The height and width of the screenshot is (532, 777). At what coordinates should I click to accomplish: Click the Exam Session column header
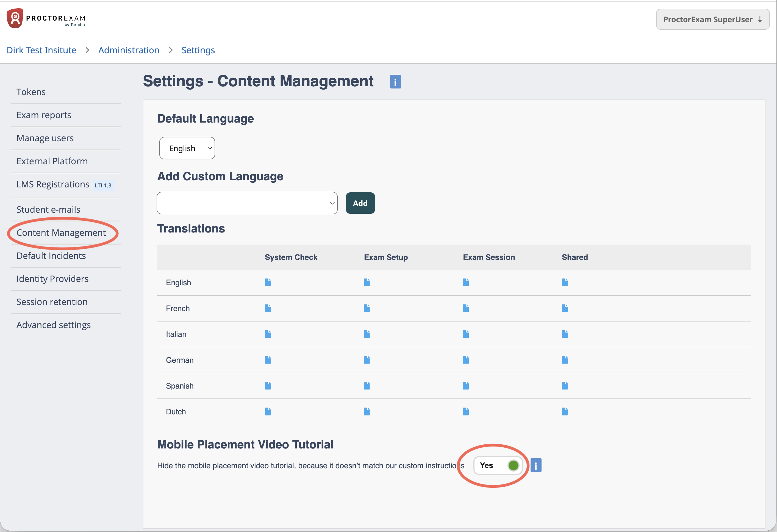click(489, 257)
